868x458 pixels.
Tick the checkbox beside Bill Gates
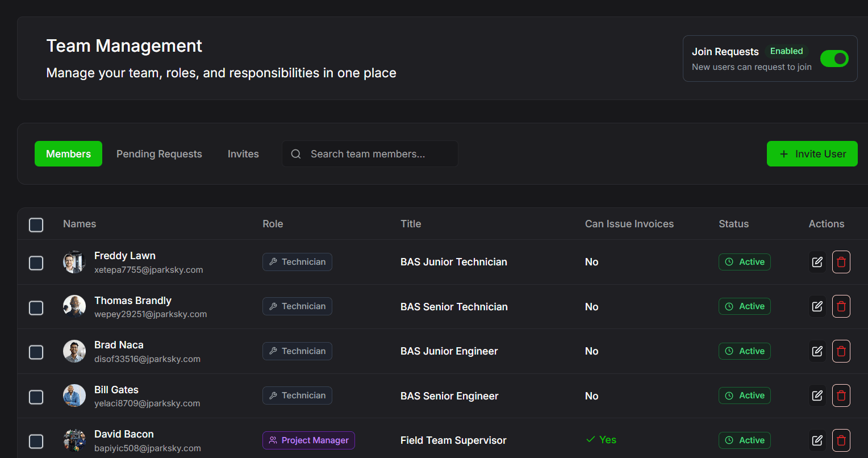coord(36,397)
